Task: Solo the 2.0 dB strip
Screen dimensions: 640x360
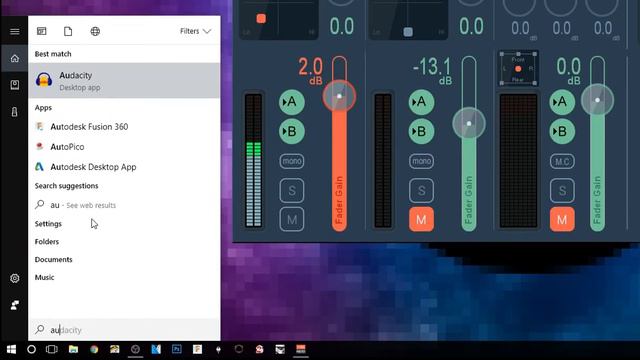Action: click(292, 191)
